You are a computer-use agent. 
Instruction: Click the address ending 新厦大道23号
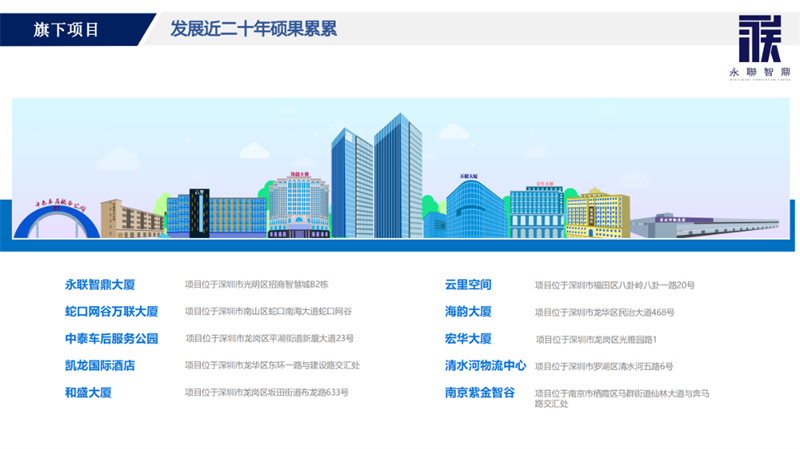(270, 338)
